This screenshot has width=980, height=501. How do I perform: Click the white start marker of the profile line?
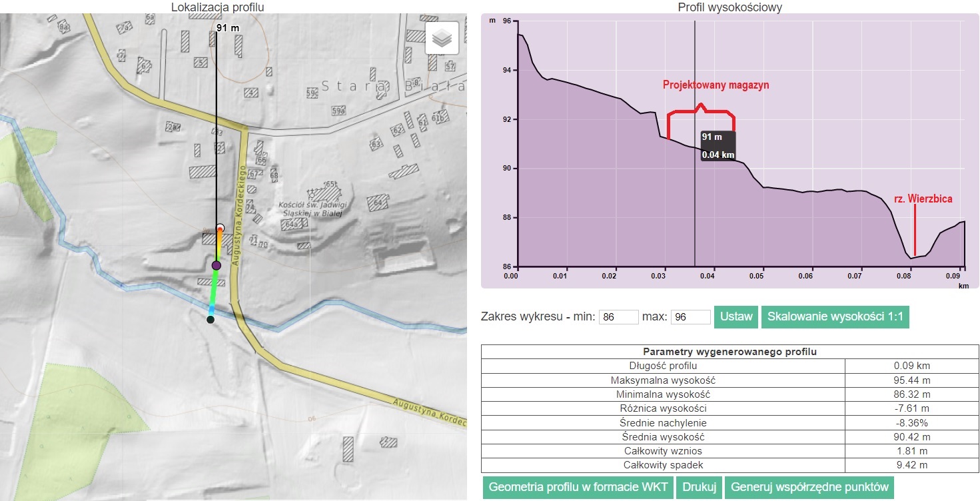pos(220,229)
